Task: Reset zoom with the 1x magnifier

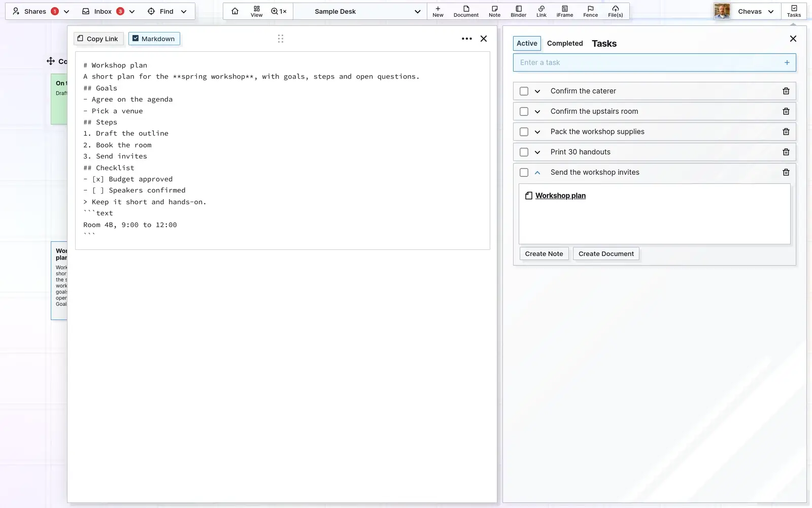Action: pyautogui.click(x=279, y=11)
